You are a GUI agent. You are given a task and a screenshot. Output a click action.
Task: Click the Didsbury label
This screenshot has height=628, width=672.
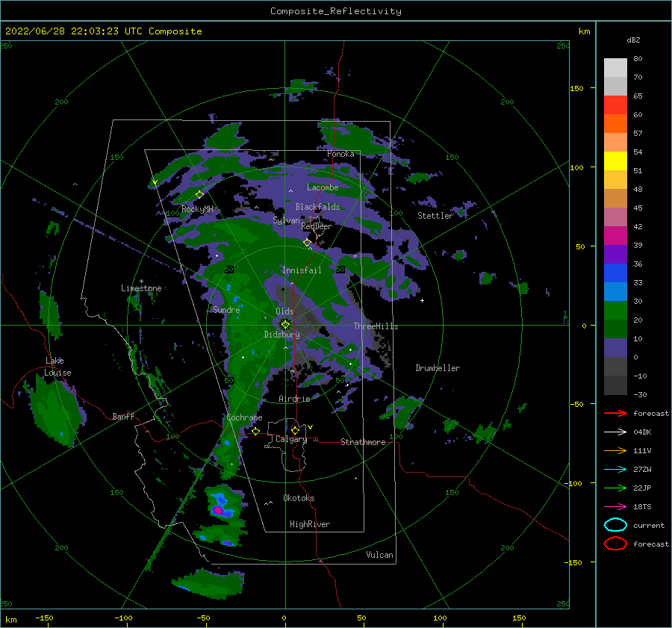281,335
